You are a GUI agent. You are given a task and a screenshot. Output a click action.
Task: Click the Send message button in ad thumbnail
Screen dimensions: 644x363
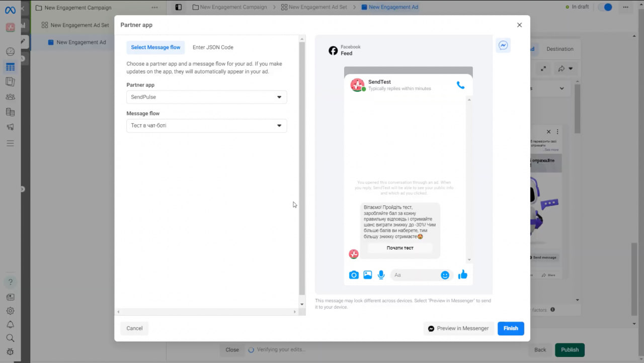coord(543,257)
